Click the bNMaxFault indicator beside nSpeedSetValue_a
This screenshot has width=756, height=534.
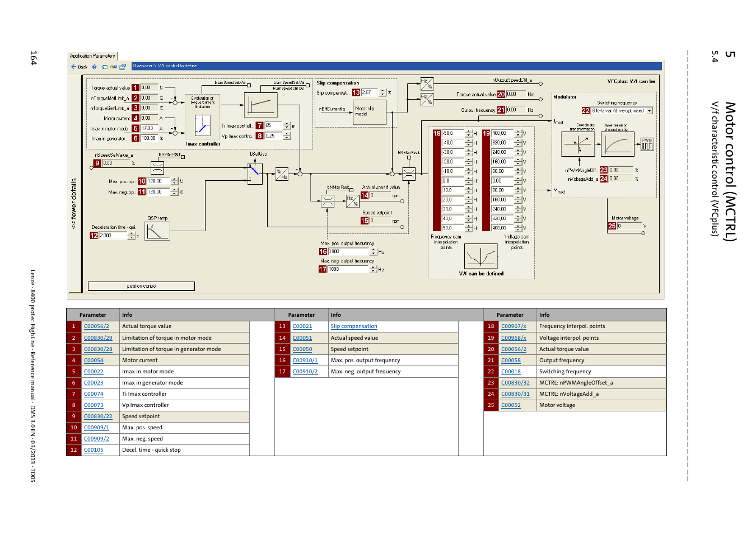(x=183, y=157)
